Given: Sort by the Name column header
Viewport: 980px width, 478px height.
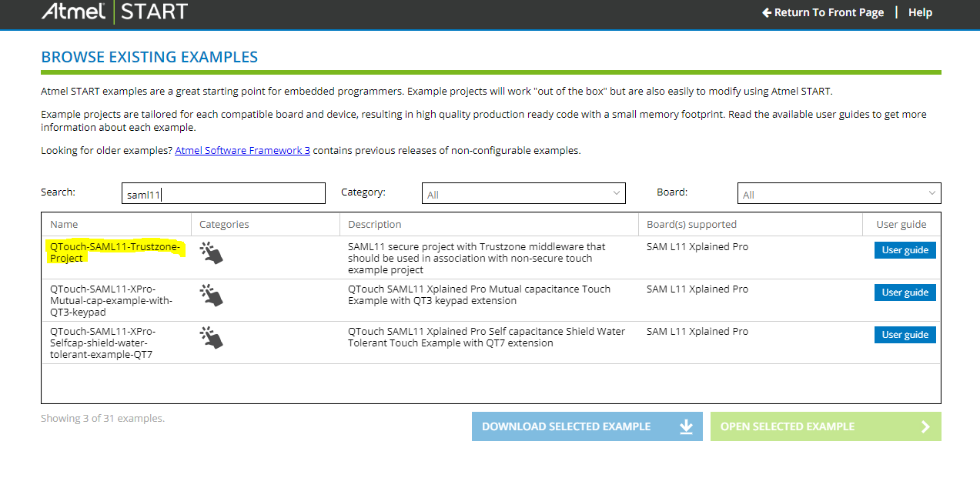Looking at the screenshot, I should coord(64,225).
